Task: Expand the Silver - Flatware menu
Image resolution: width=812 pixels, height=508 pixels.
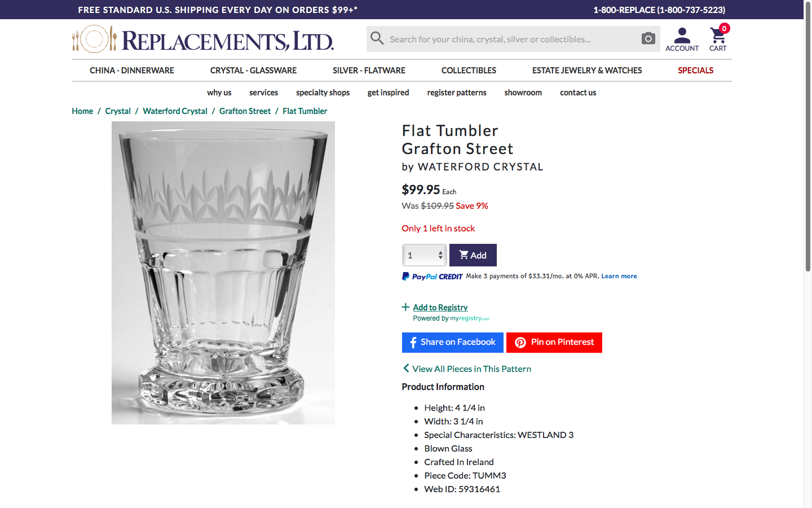Action: (x=369, y=71)
